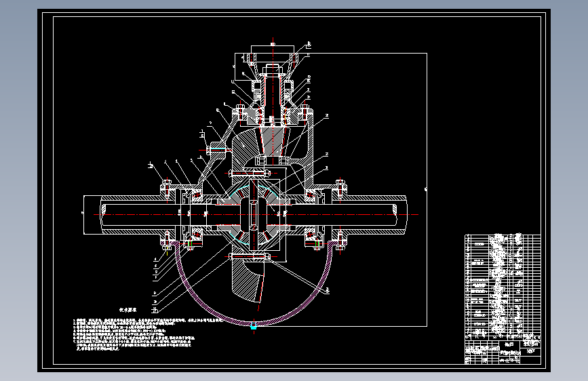This screenshot has height=381, width=588.
Task: Select the cyan drain plug at cover bottom
Action: tap(254, 325)
